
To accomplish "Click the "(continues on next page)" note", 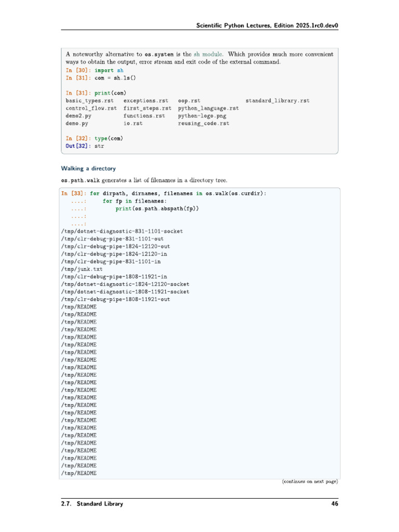I will (x=310, y=482).
